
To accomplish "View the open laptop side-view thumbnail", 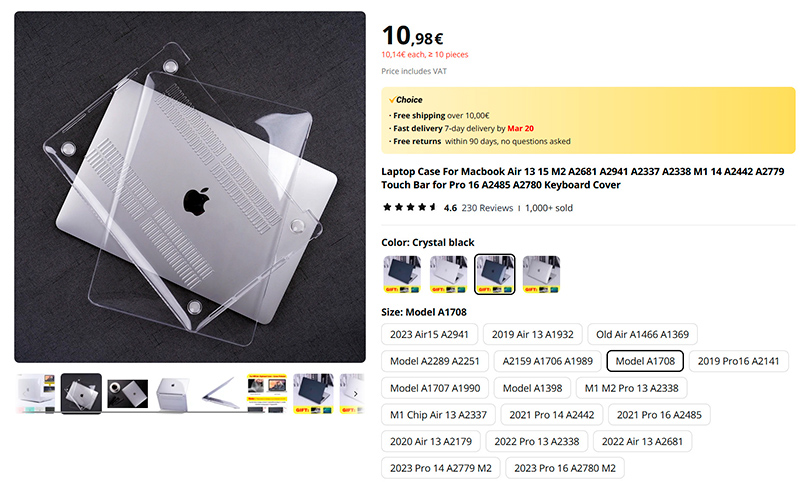I will [x=220, y=394].
